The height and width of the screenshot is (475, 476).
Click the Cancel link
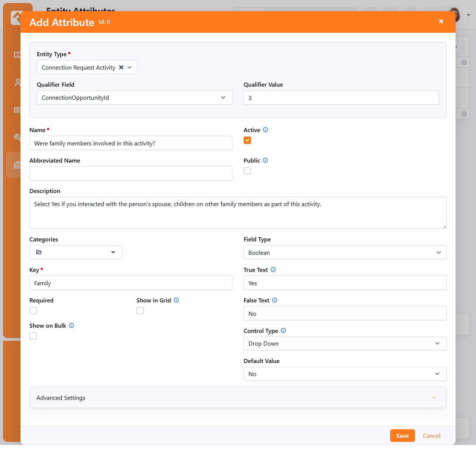[x=431, y=436]
